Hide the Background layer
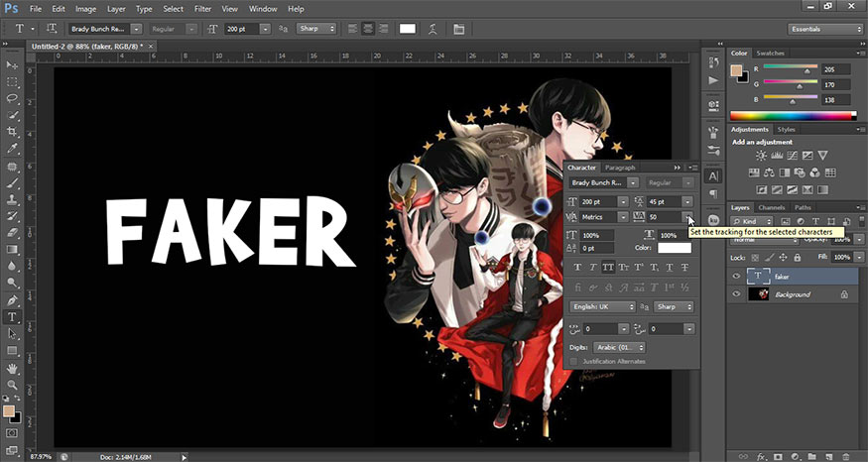The height and width of the screenshot is (462, 868). pyautogui.click(x=736, y=294)
